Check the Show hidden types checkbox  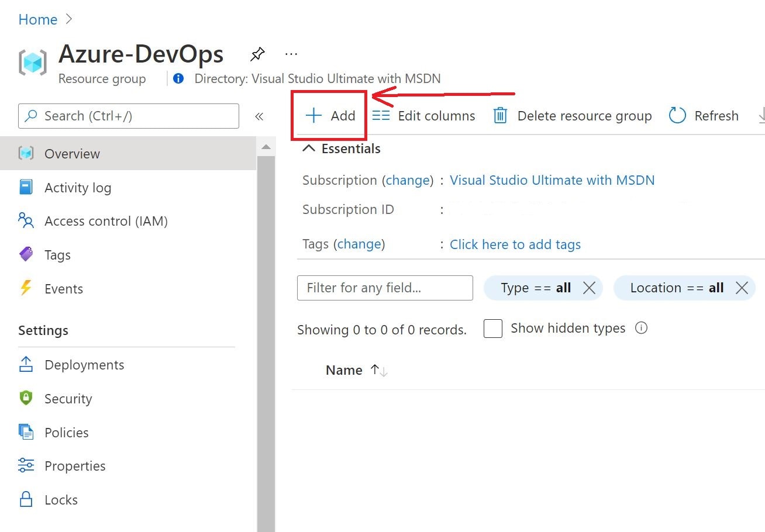click(493, 329)
